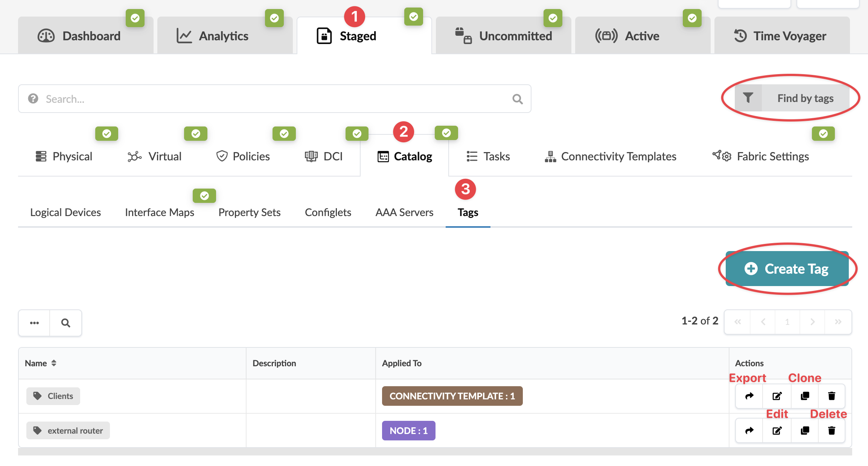Click the search help question icon

[x=33, y=99]
